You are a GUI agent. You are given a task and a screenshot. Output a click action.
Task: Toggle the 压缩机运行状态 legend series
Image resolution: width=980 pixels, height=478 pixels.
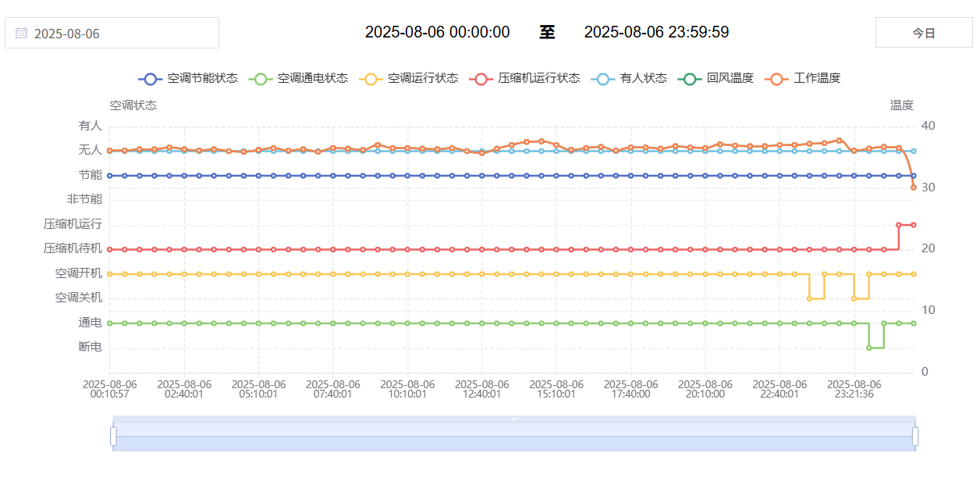pos(525,78)
